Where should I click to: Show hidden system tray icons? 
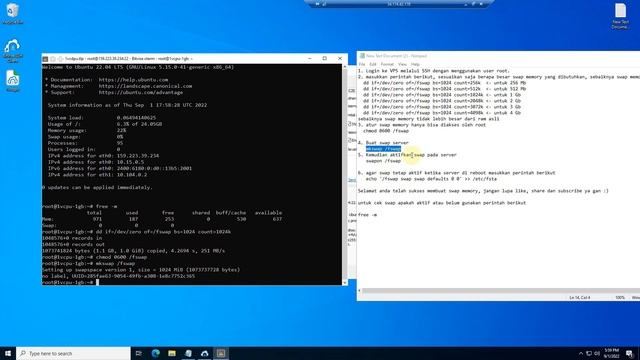click(x=581, y=353)
